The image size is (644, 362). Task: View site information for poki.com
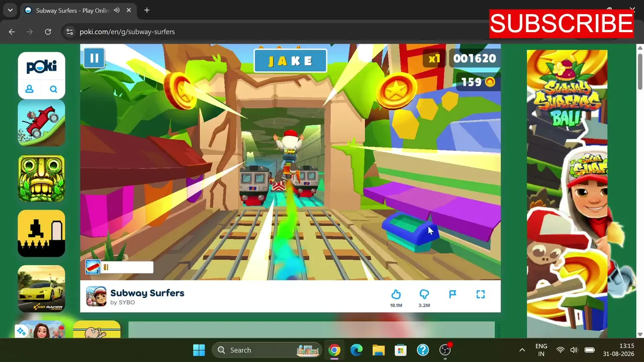pyautogui.click(x=69, y=32)
